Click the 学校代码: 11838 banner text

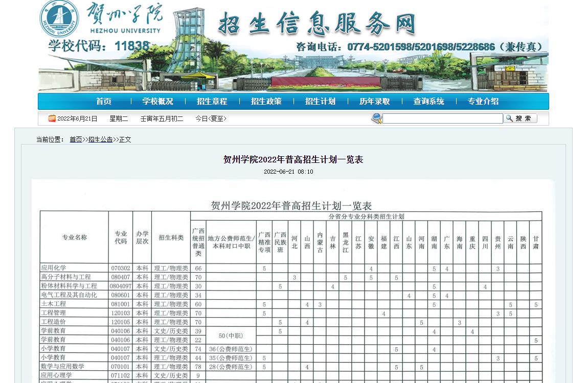[99, 46]
